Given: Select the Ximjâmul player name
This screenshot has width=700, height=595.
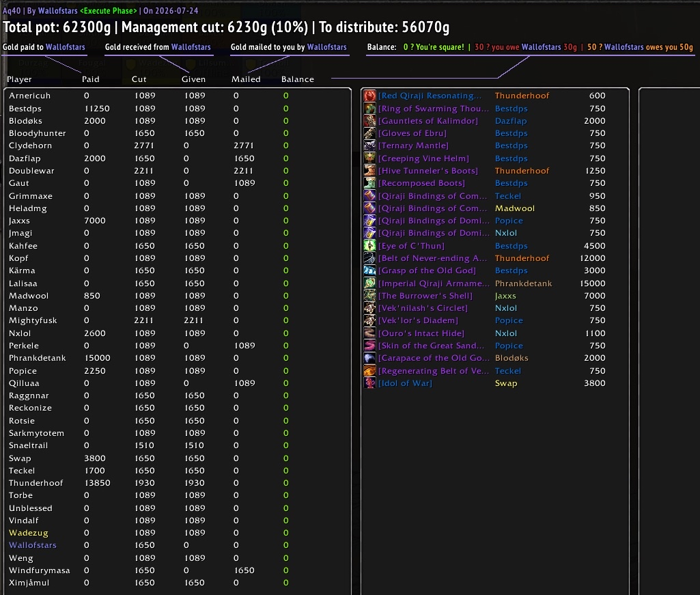Looking at the screenshot, I should (29, 583).
